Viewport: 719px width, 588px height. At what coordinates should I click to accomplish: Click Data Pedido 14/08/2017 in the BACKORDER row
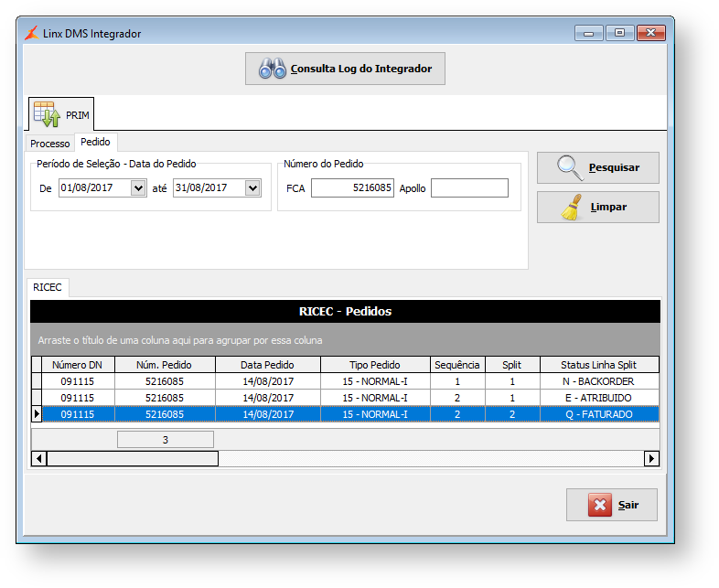[268, 381]
